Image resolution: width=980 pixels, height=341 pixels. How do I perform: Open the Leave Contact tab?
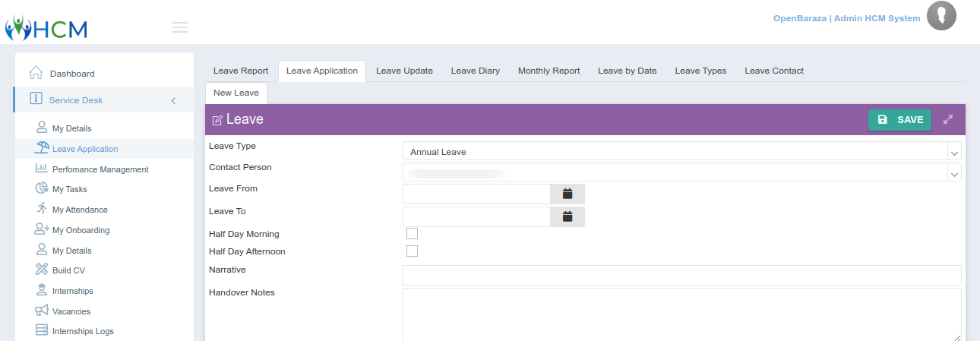(x=774, y=71)
